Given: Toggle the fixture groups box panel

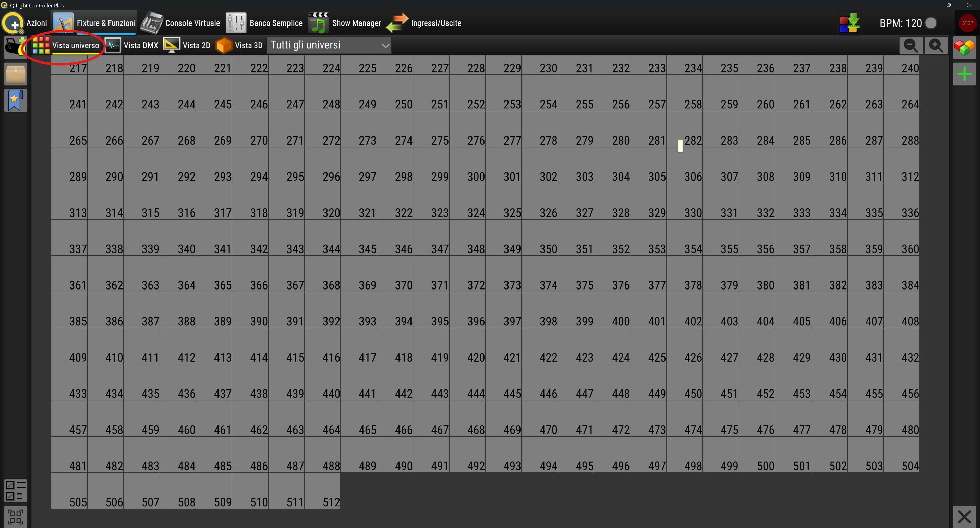Looking at the screenshot, I should [x=15, y=74].
